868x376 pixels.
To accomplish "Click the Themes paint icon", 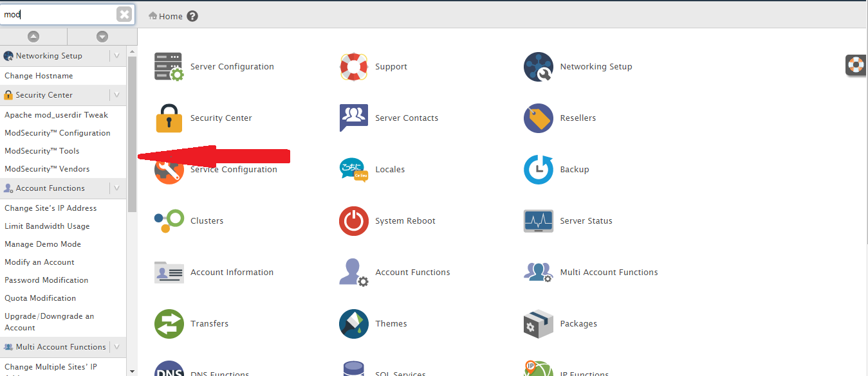I will coord(353,324).
